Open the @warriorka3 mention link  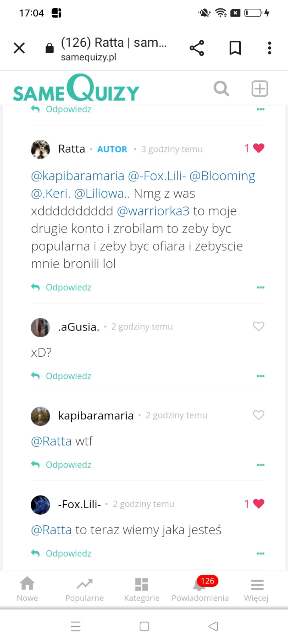(x=153, y=211)
